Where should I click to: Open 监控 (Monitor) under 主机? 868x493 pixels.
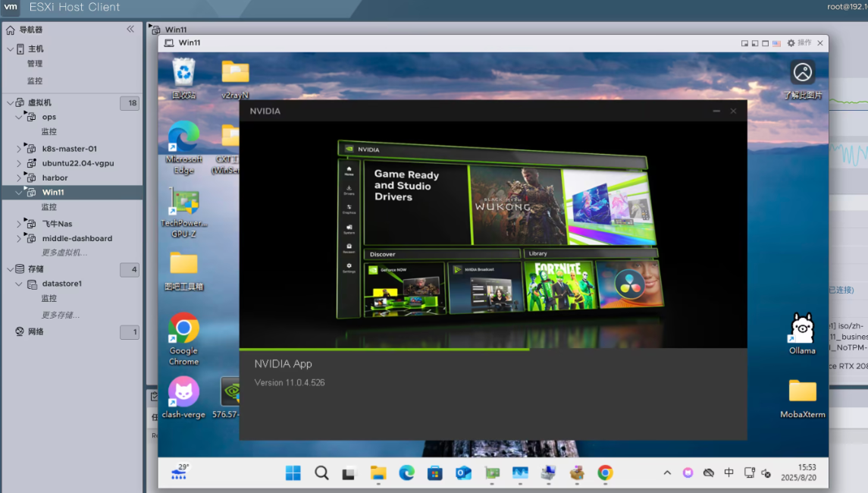(x=35, y=80)
